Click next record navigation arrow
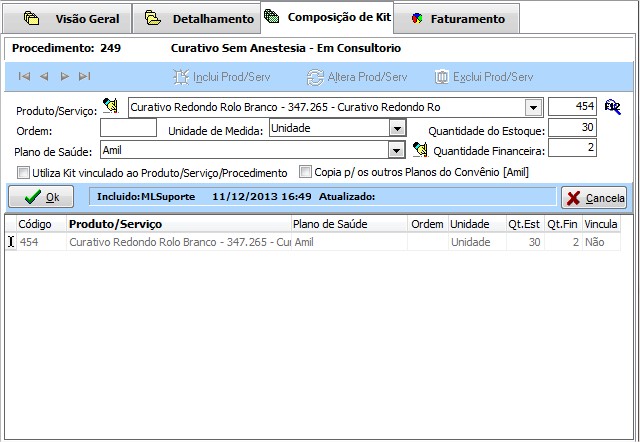Screen dimensions: 640x442 tap(64, 76)
